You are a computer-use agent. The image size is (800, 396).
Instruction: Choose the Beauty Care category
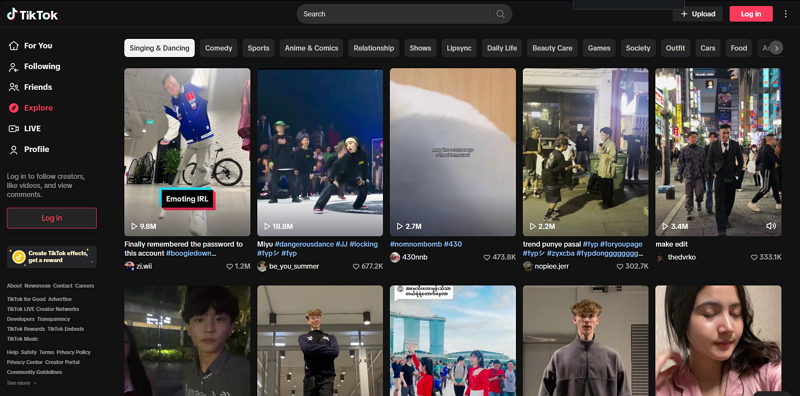(552, 48)
